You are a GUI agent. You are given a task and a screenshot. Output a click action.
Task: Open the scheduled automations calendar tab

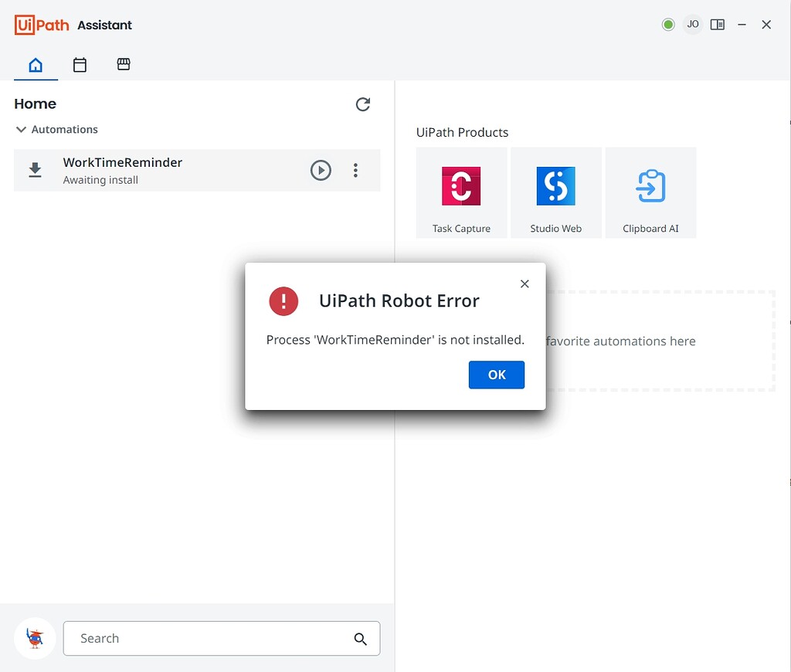[x=80, y=65]
